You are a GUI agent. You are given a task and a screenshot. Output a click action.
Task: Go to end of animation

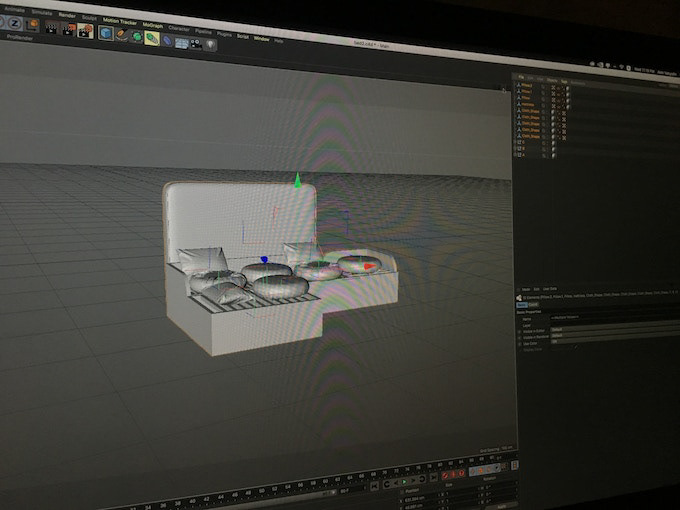click(x=434, y=477)
